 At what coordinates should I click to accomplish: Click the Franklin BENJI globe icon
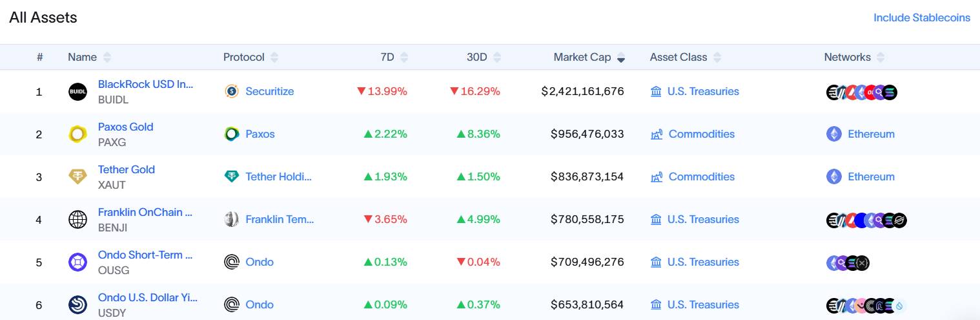tap(77, 220)
